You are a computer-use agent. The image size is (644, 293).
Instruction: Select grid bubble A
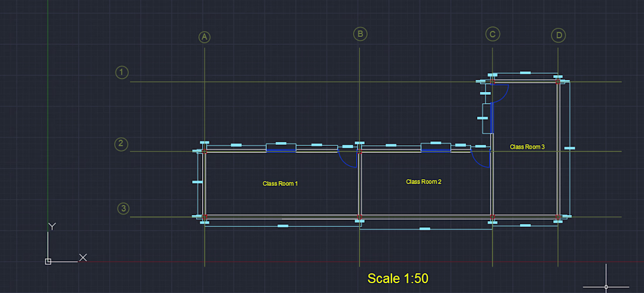[204, 38]
